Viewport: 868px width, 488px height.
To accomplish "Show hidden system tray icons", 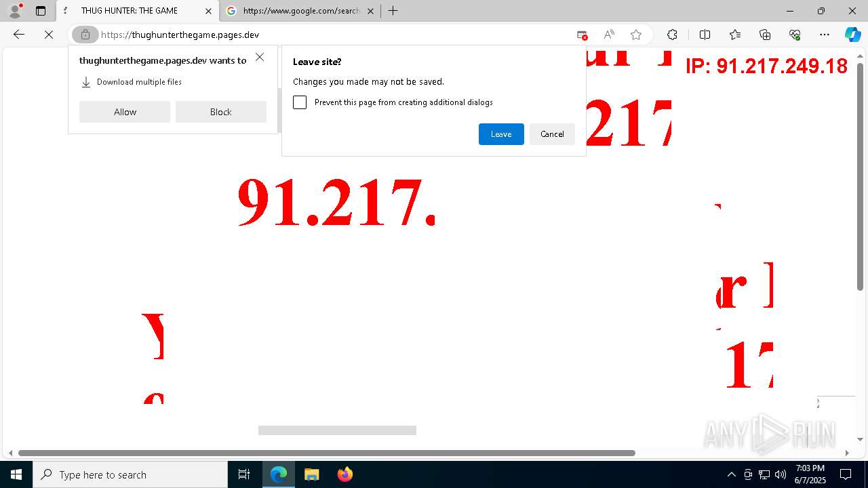I will pyautogui.click(x=731, y=474).
